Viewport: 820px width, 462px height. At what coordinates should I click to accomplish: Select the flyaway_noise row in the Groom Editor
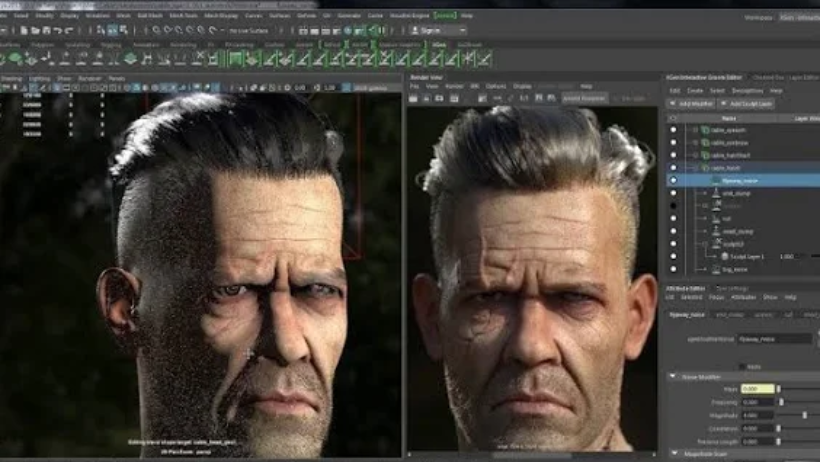(x=743, y=180)
